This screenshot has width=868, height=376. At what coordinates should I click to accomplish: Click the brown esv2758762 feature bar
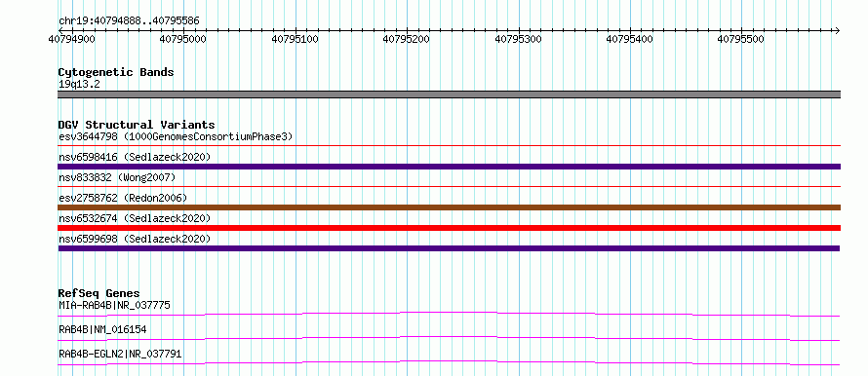449,207
